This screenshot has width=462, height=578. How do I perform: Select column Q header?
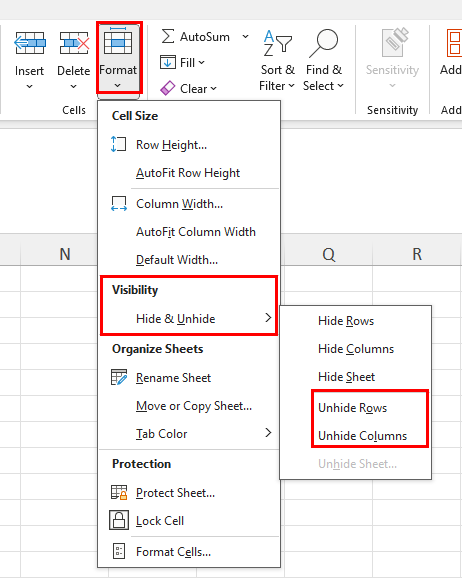(329, 254)
